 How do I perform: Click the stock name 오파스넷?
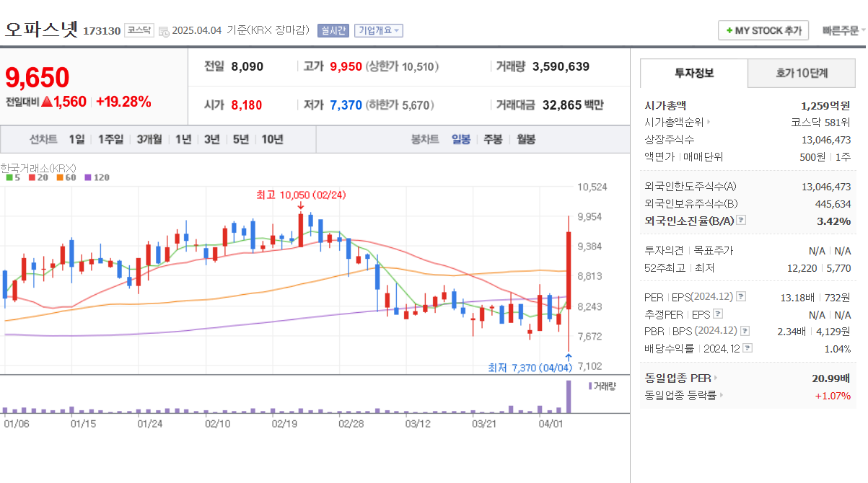point(41,30)
